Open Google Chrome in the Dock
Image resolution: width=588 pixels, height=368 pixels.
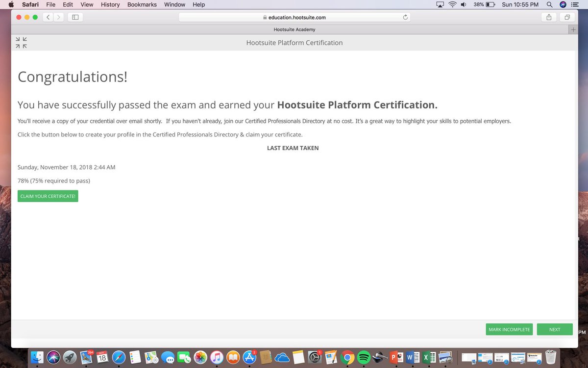click(347, 357)
